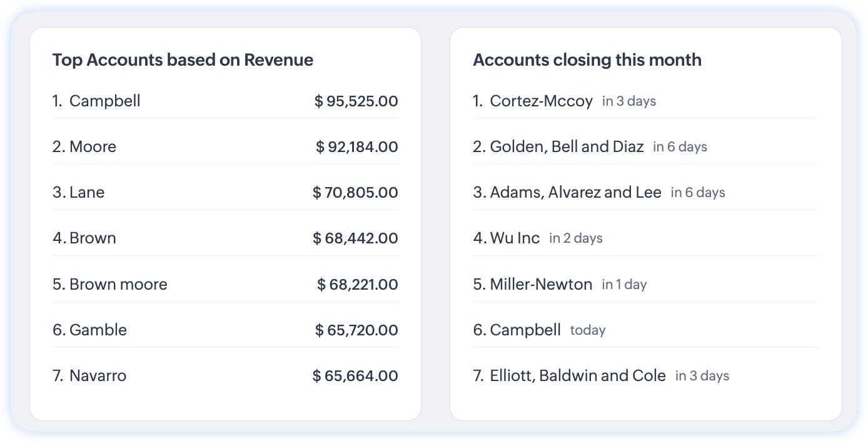Open Cortez-Mccoy closing account
This screenshot has width=868, height=443.
point(541,101)
